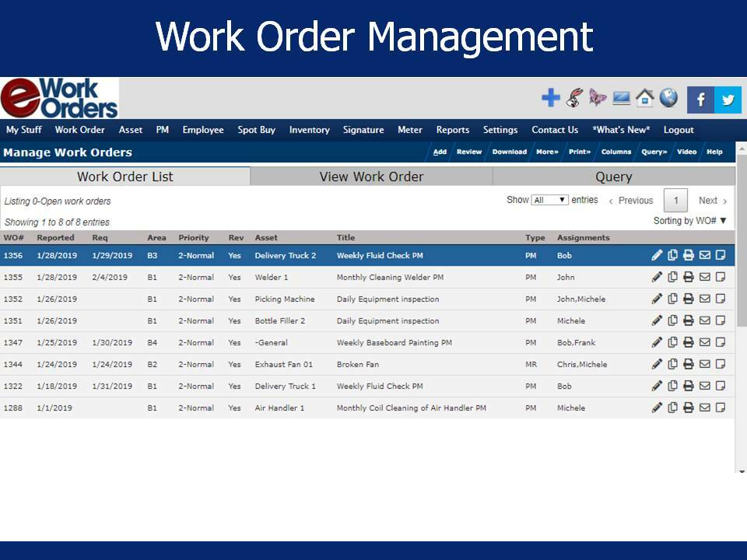Click the blue plus icon in the header
Screen dimensions: 747x560
coord(550,99)
